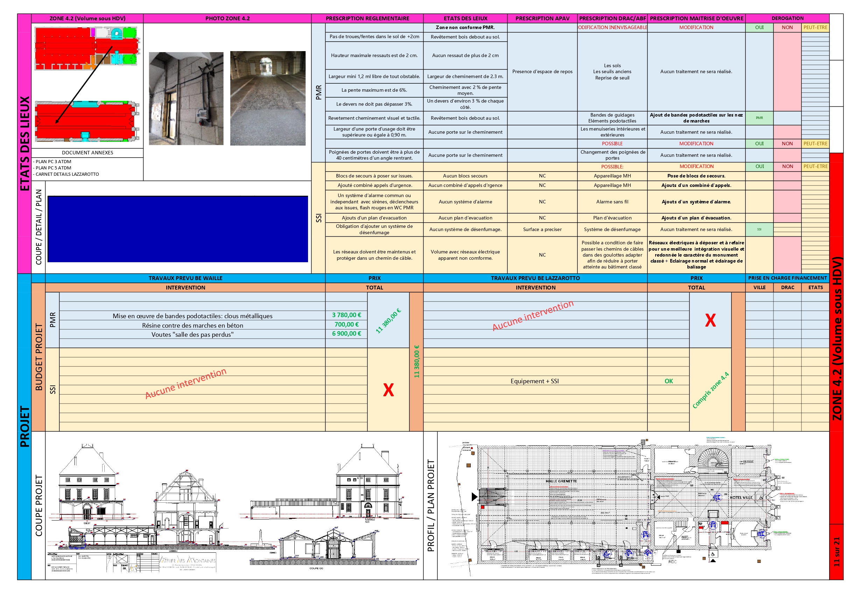The width and height of the screenshot is (868, 614).
Task: Select "Presence d'espace de repos" cell
Action: click(x=542, y=71)
